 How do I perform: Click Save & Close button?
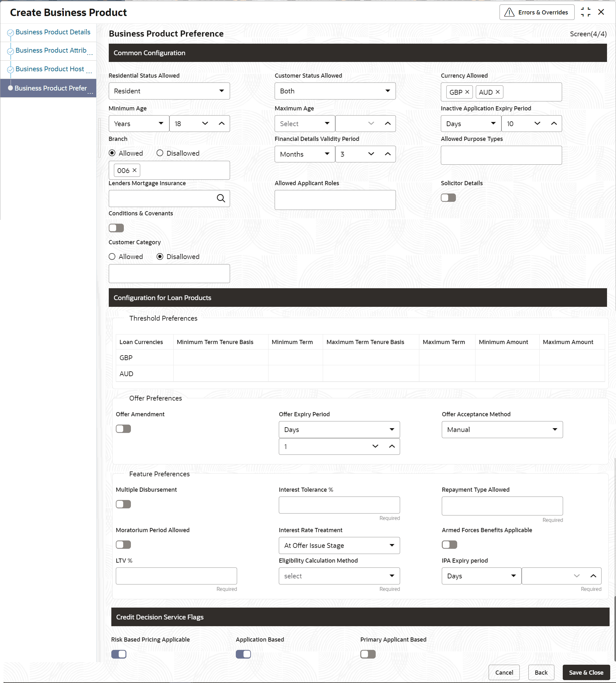pyautogui.click(x=586, y=672)
